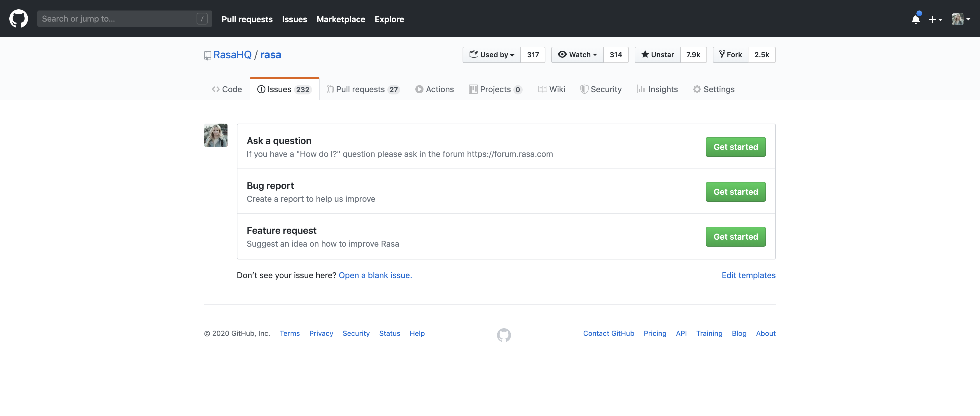The image size is (980, 416).
Task: Open Explore in top navigation
Action: coord(389,19)
